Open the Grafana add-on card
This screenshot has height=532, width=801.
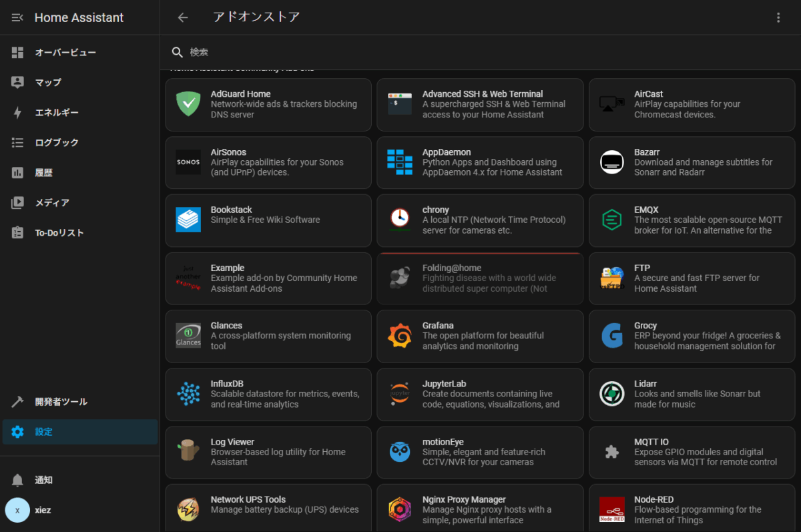coord(480,336)
